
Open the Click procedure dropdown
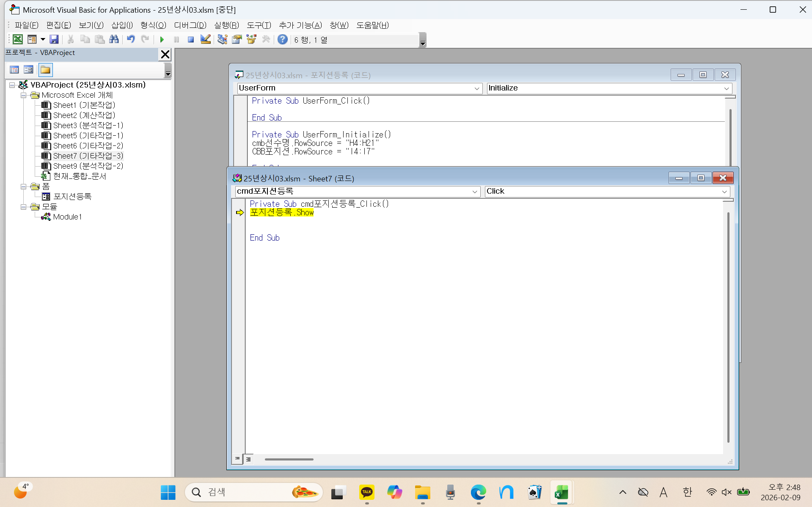pos(724,192)
